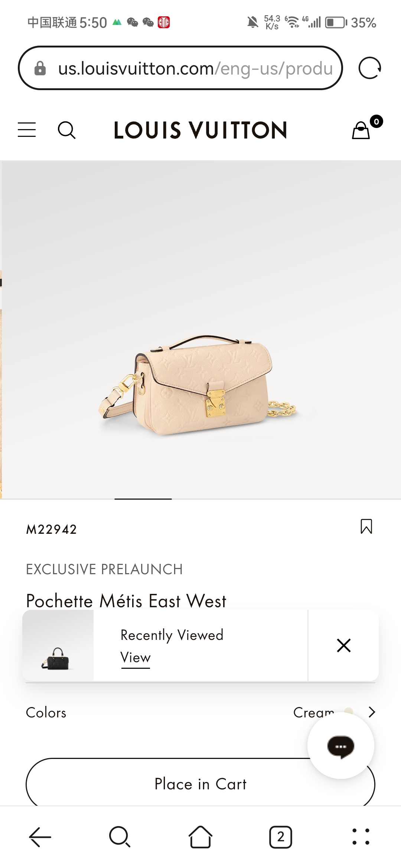The width and height of the screenshot is (401, 868).
Task: Go to the browser home page
Action: [200, 837]
